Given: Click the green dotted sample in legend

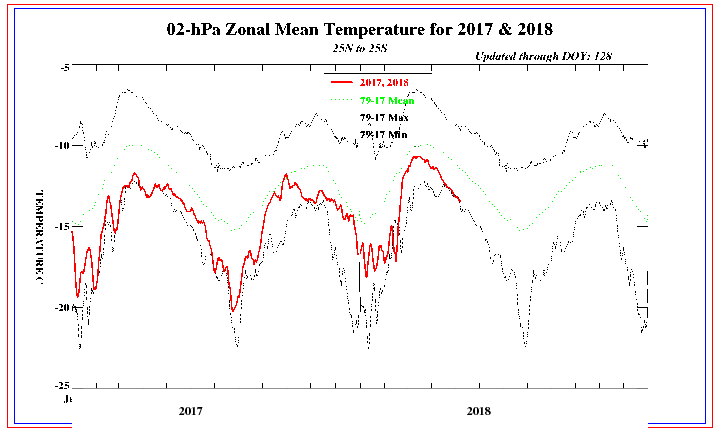Looking at the screenshot, I should (342, 100).
